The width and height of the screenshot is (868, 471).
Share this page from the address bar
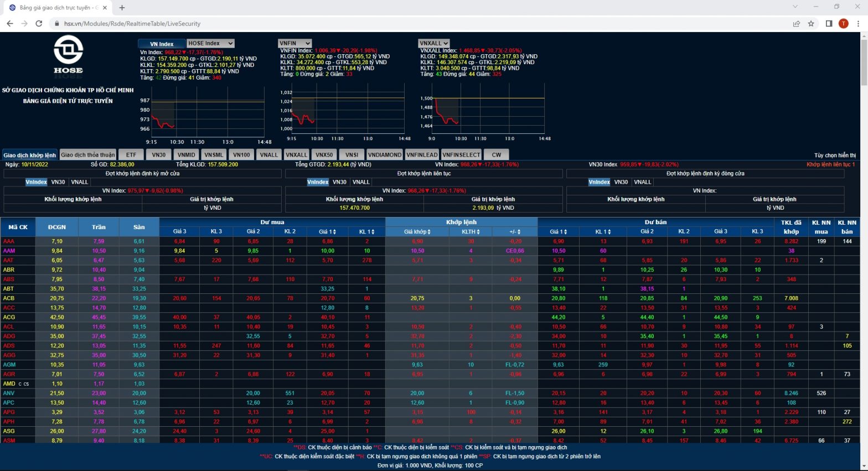coord(797,23)
